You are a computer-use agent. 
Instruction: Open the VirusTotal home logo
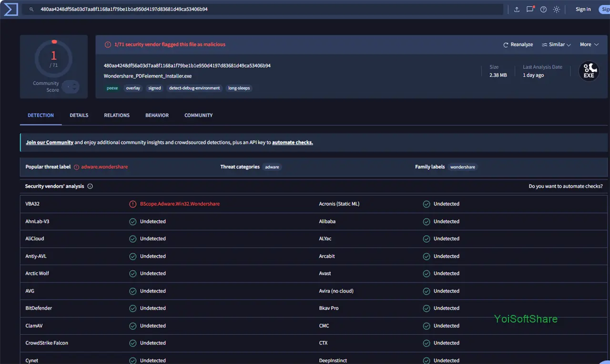(x=10, y=9)
